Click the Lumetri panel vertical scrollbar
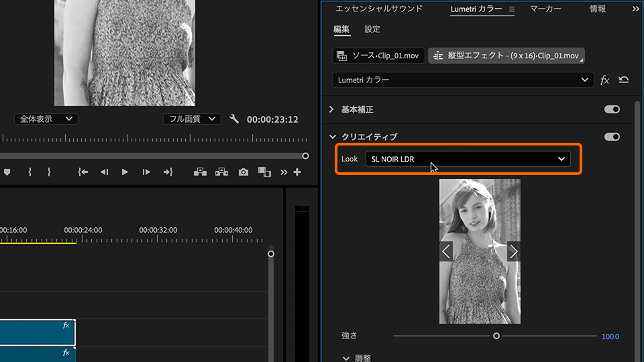644x362 pixels. [637, 230]
